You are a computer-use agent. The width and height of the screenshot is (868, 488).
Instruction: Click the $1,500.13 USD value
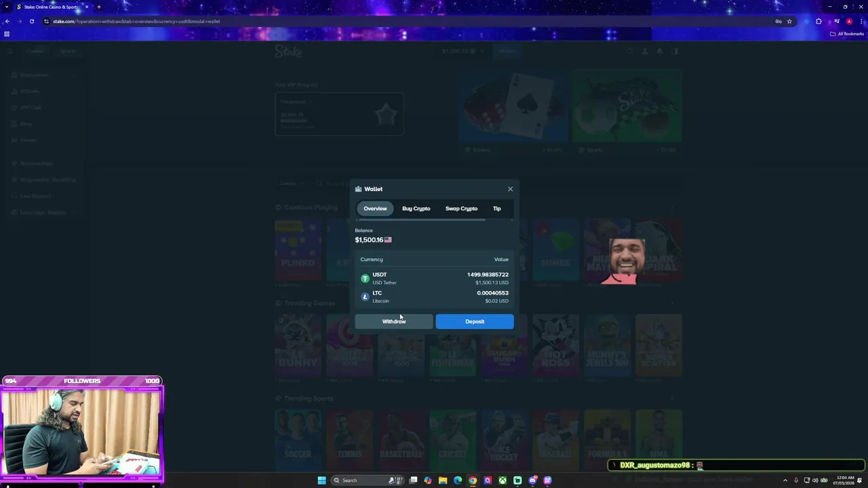coord(492,283)
